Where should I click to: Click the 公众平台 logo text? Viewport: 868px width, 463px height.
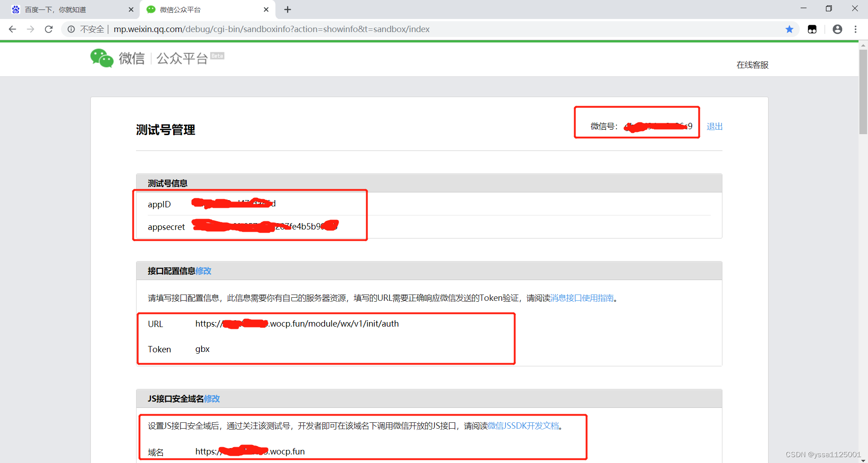[182, 58]
